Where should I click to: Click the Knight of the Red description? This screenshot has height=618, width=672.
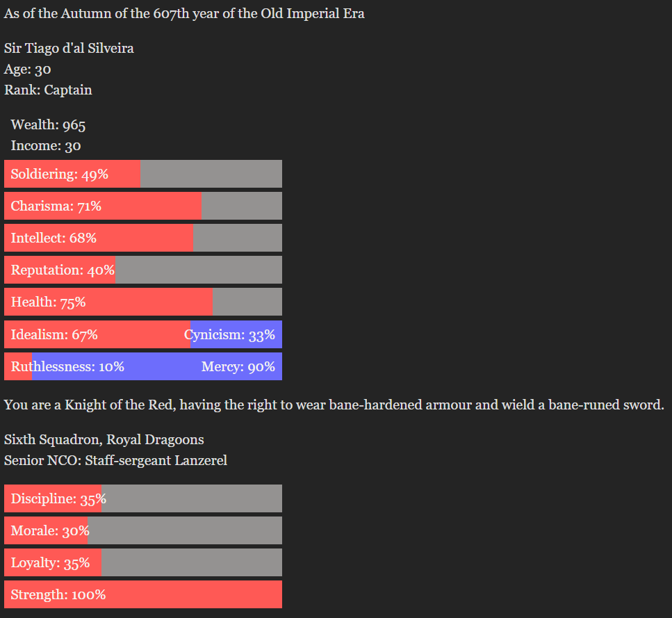pyautogui.click(x=334, y=405)
